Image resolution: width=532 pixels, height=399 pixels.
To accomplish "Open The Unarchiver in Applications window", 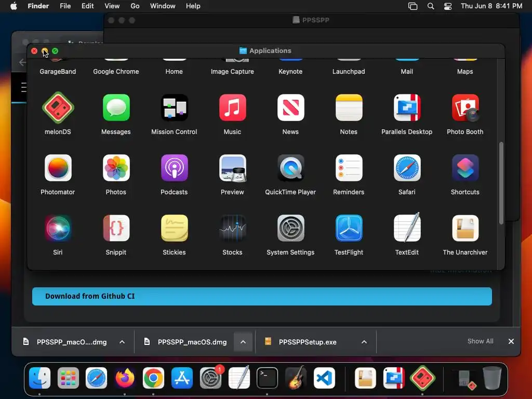I will pyautogui.click(x=465, y=228).
